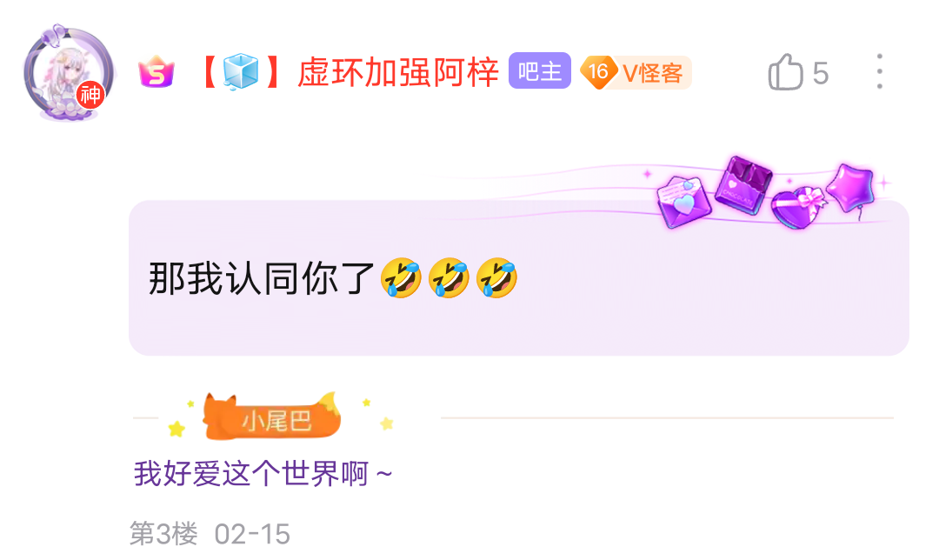The width and height of the screenshot is (939, 560).
Task: Tap the ice cube emoji in username
Action: pos(240,72)
